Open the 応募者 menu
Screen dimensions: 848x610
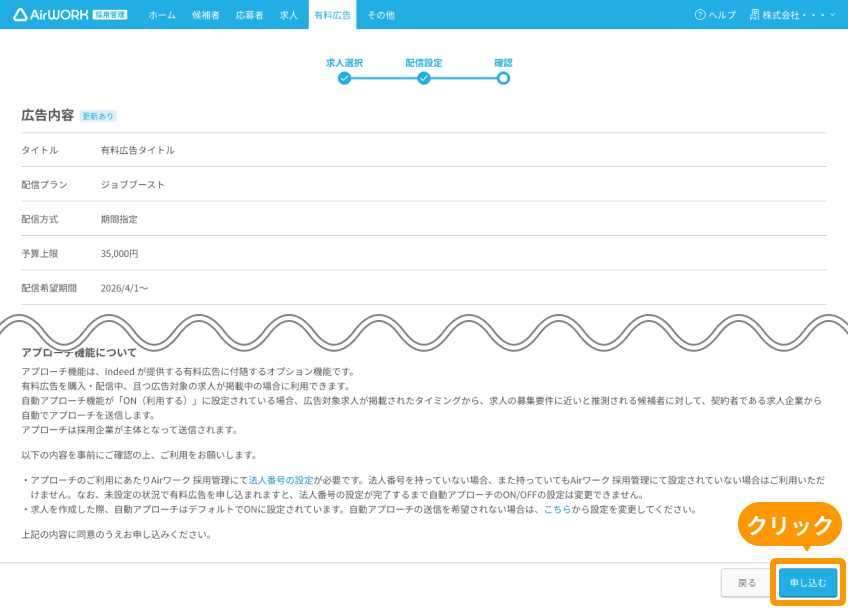249,15
